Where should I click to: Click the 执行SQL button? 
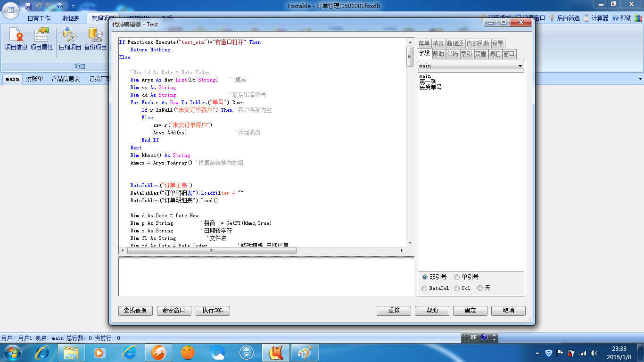(213, 311)
